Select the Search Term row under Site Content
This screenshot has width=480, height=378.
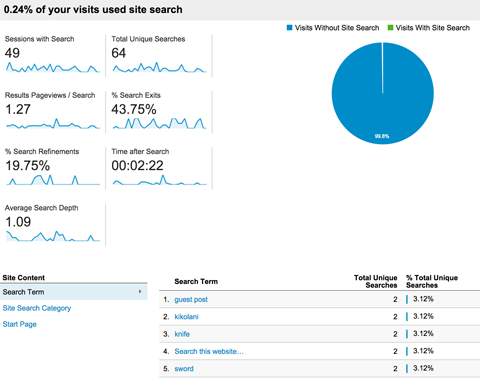pyautogui.click(x=74, y=292)
